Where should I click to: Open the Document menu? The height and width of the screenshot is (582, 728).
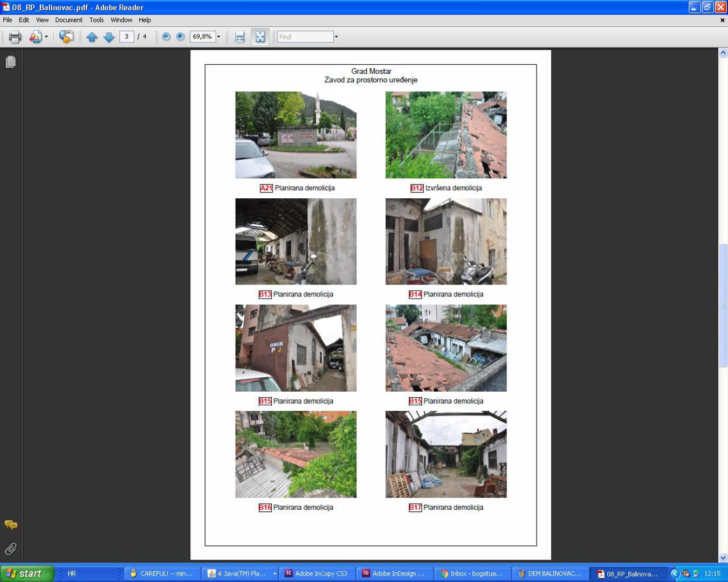68,20
